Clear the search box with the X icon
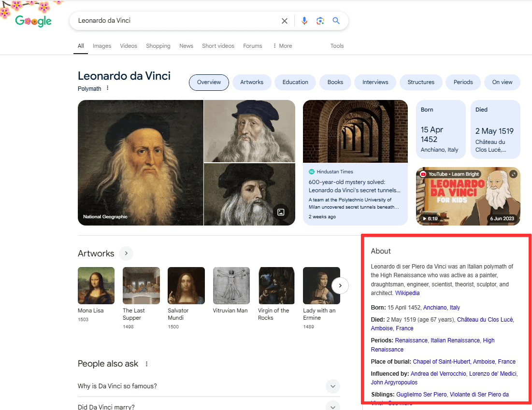 tap(284, 21)
